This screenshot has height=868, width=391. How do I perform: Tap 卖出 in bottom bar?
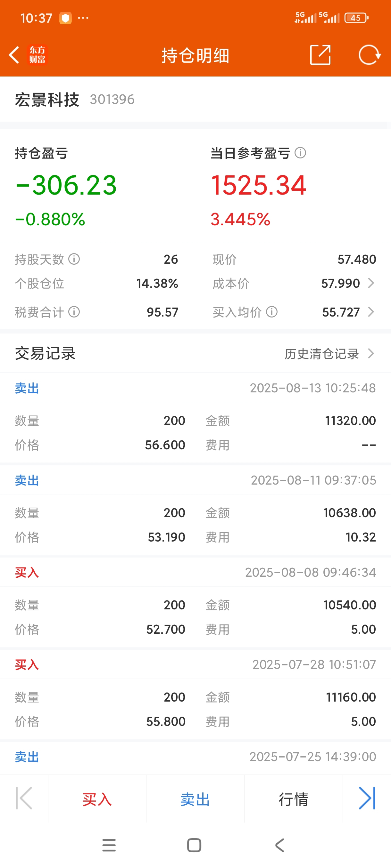pos(195,799)
